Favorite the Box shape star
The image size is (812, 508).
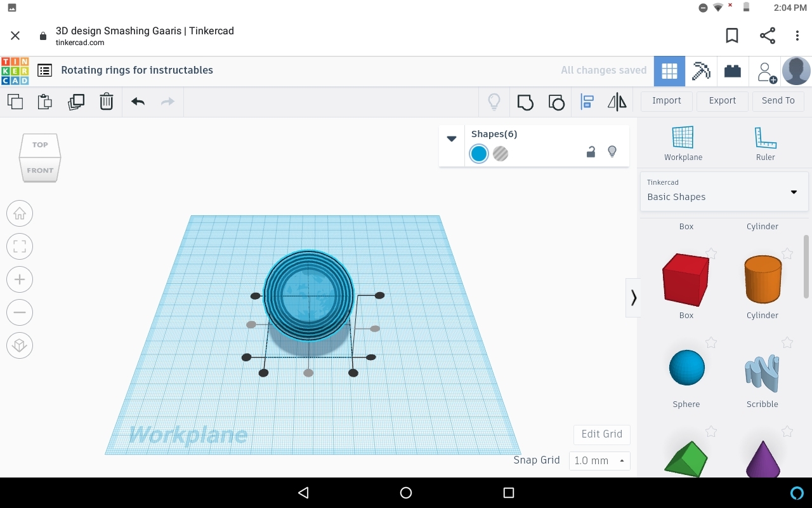point(711,254)
